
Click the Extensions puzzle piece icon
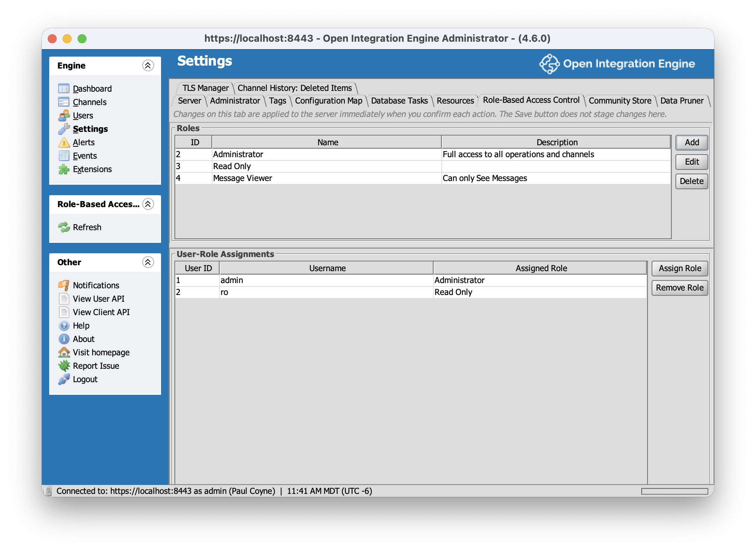point(64,169)
